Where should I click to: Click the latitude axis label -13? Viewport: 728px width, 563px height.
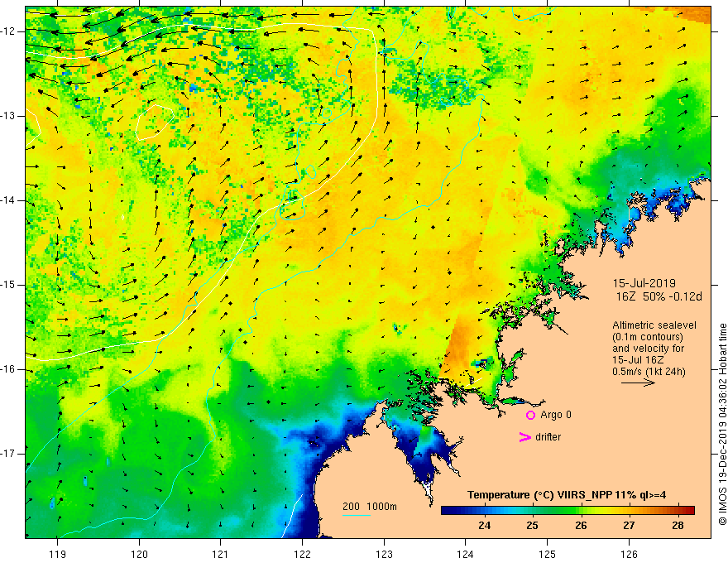[9, 116]
